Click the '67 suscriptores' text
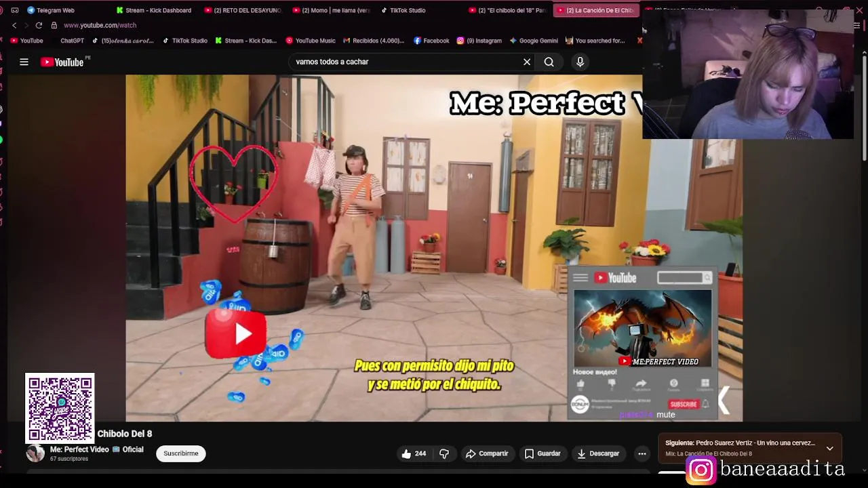Viewport: 868px width, 488px height. click(69, 459)
